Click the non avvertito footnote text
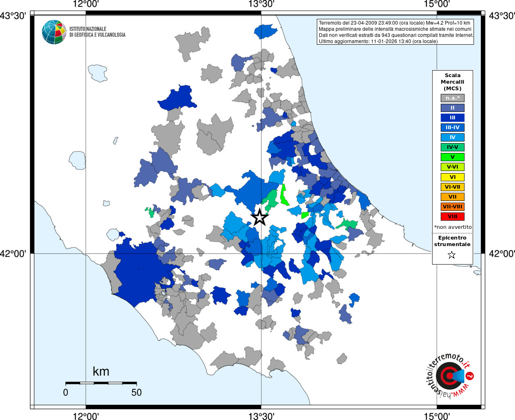The width and height of the screenshot is (515, 420). [x=453, y=227]
